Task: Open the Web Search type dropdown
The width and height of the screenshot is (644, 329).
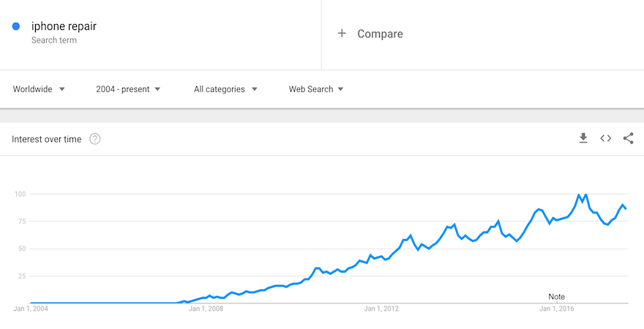Action: coord(316,89)
